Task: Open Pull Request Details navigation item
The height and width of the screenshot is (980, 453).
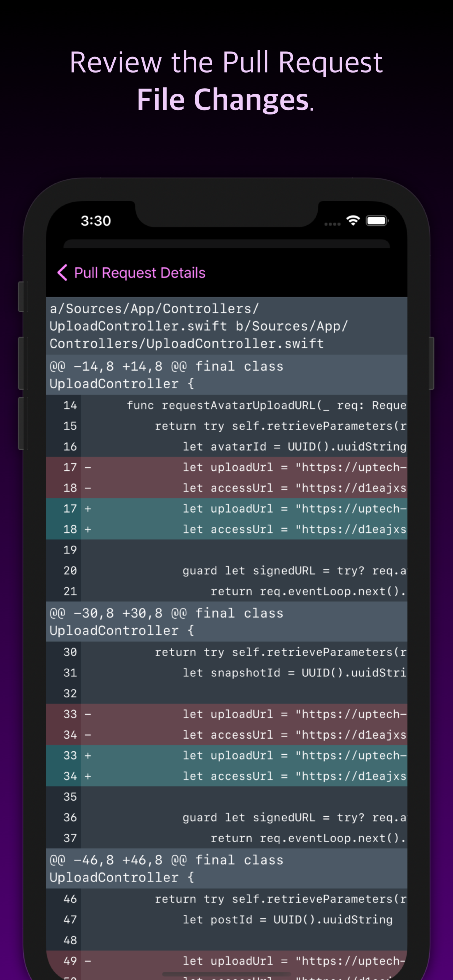Action: 139,272
